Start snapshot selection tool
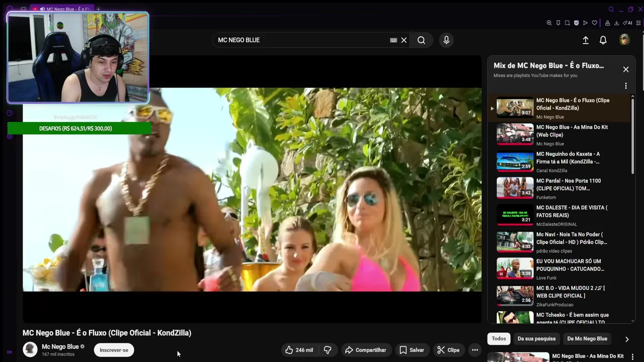Screen dimensions: 644x362 [567, 23]
